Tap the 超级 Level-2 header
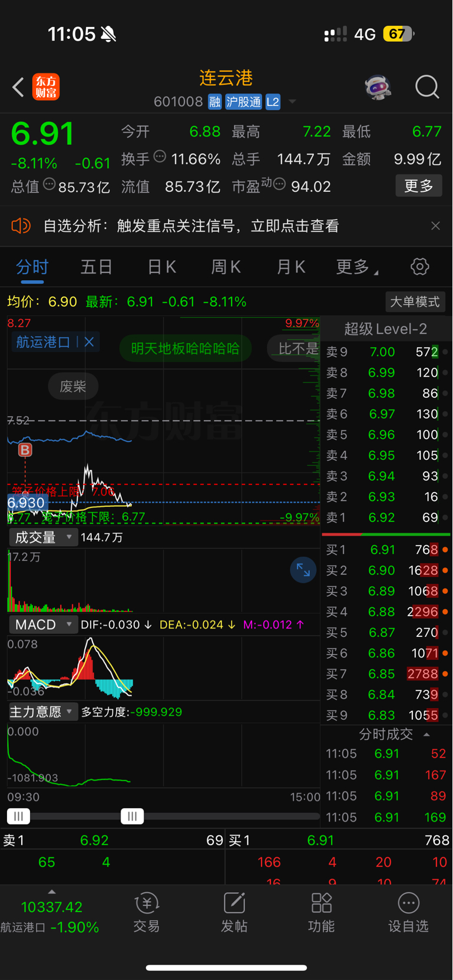The height and width of the screenshot is (980, 453). pyautogui.click(x=386, y=329)
